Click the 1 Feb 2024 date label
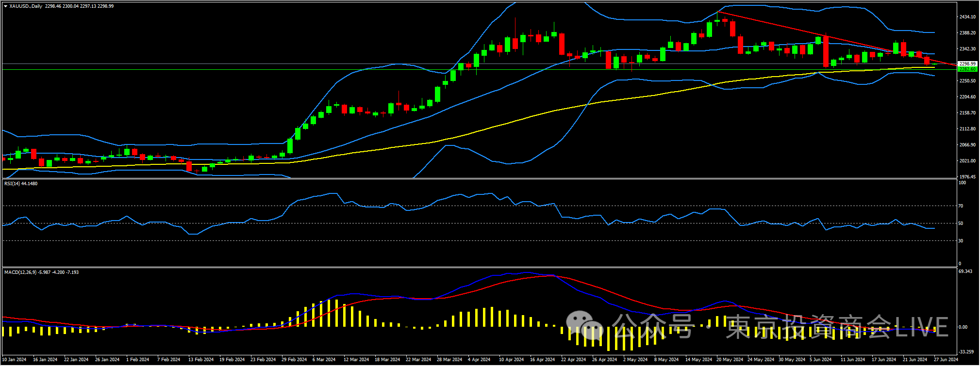Viewport: 980px width, 366px height. [x=138, y=360]
